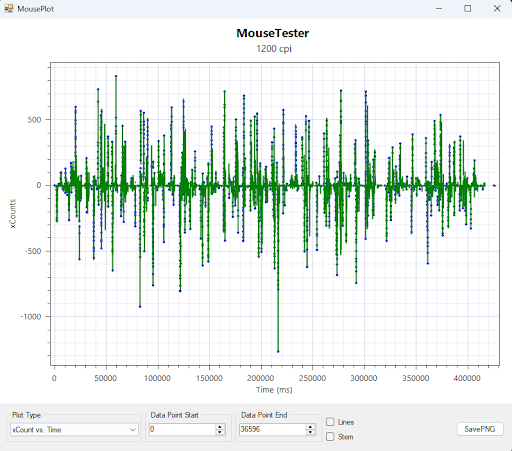
Task: Minimize the MousePlot window
Action: point(439,9)
